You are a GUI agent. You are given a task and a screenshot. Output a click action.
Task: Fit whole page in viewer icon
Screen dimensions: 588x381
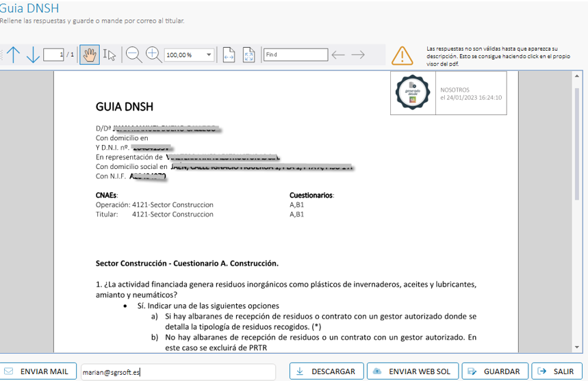[x=248, y=55]
